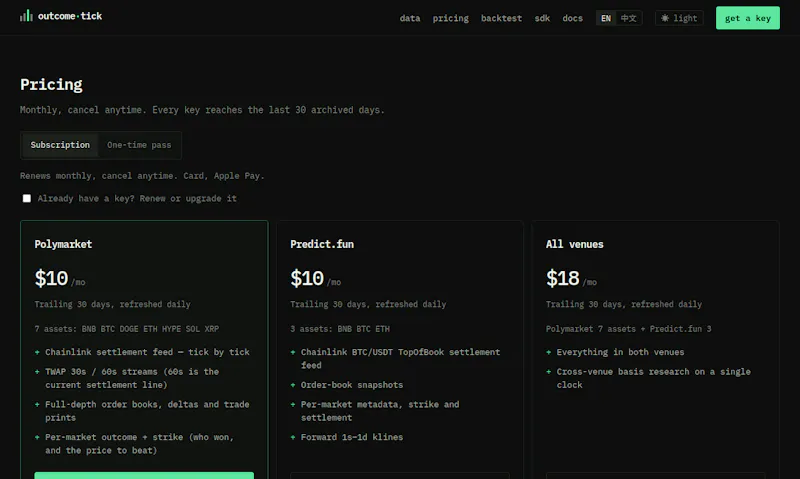This screenshot has width=800, height=479.
Task: Click 'Full-depth order books, deltas and trade prints'
Action: [147, 411]
